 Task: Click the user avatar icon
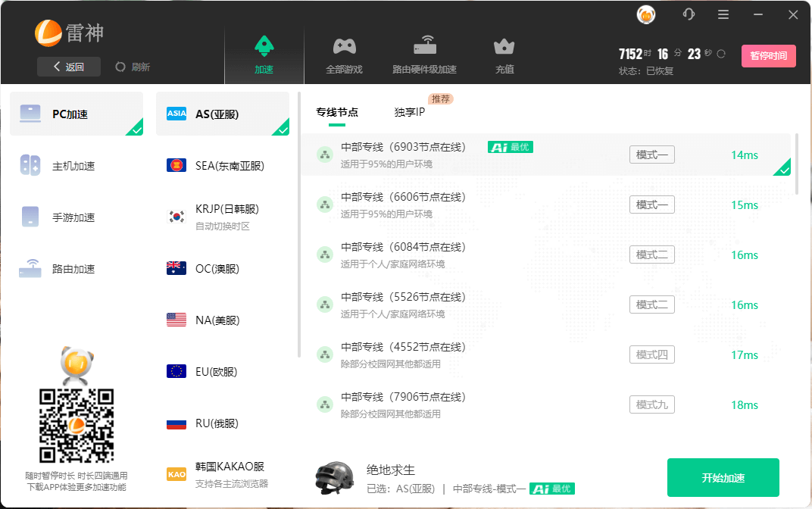(x=646, y=14)
